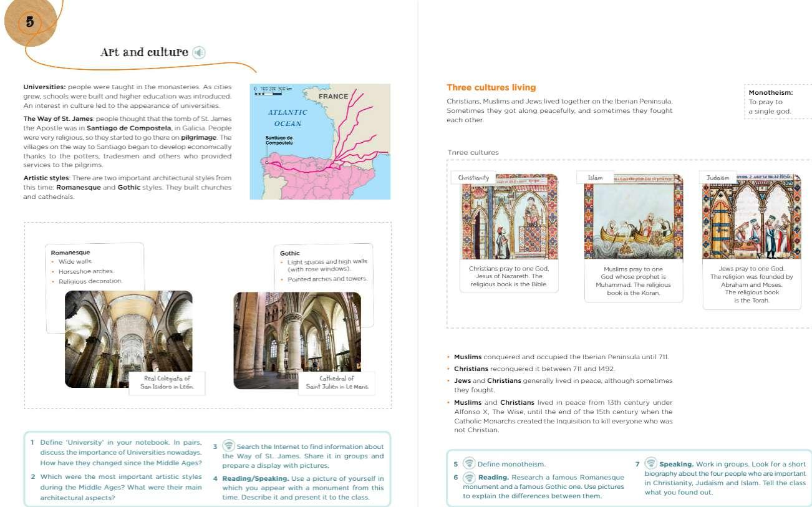Open the Islam illustration with boats
This screenshot has height=507, width=812.
(634, 216)
